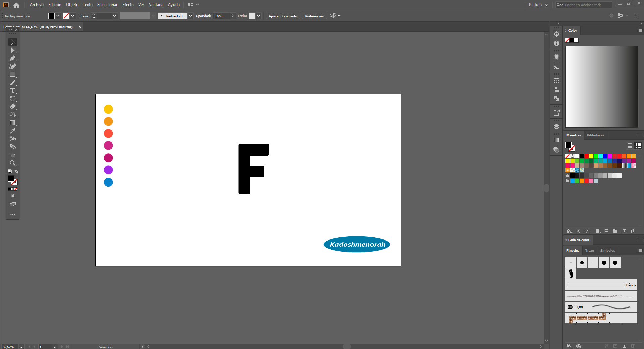
Task: Select the Zoom magnifier tool
Action: [x=13, y=163]
